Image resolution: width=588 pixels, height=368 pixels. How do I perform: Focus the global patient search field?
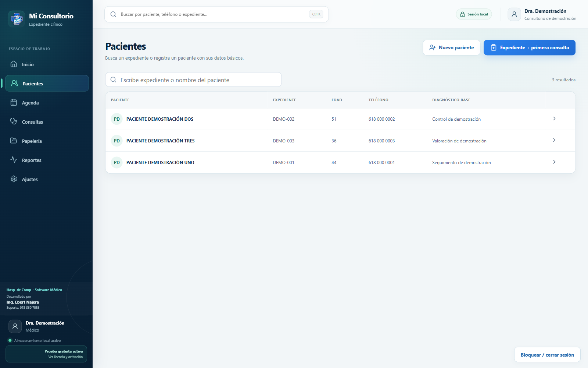[216, 14]
